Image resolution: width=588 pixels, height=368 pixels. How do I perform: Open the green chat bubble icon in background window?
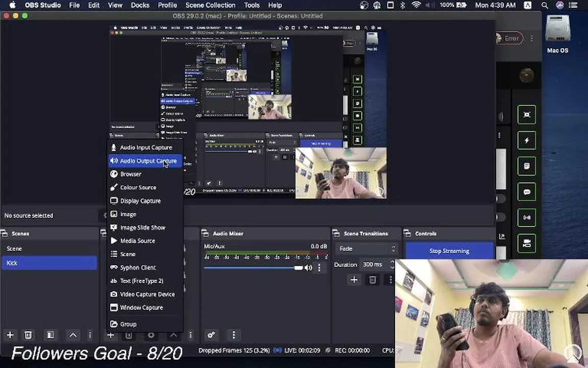point(527,192)
